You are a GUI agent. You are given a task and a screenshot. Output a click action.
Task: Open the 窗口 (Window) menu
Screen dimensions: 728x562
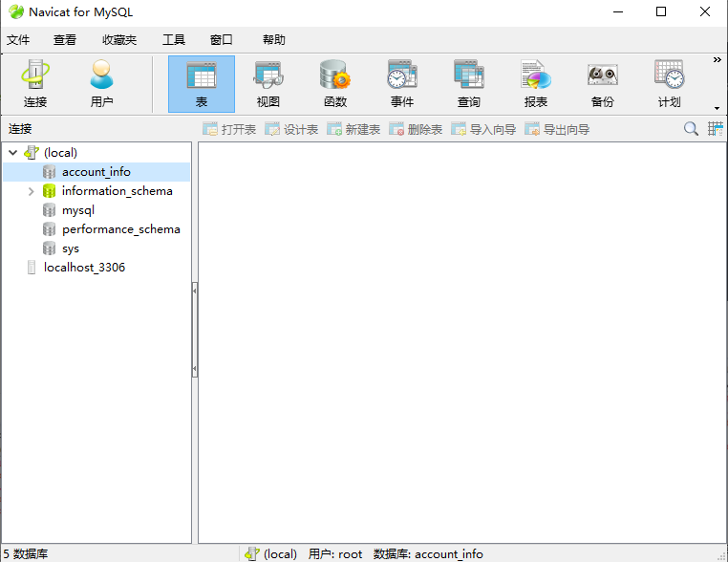pos(221,40)
